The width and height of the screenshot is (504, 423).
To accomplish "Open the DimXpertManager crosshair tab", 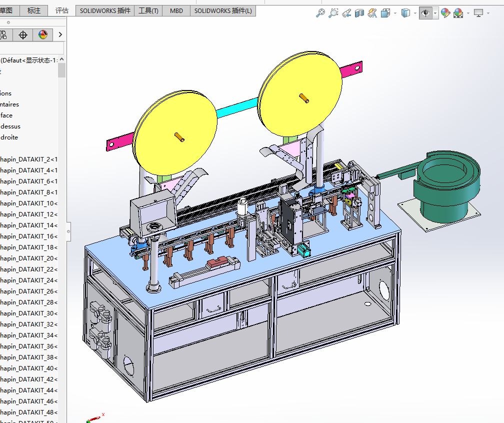I will 22,34.
